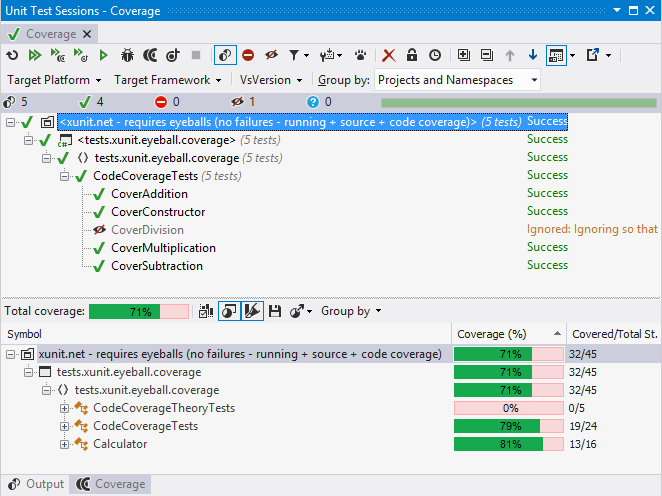Click the Profile All Tests icon
The width and height of the screenshot is (662, 496).
pyautogui.click(x=80, y=55)
